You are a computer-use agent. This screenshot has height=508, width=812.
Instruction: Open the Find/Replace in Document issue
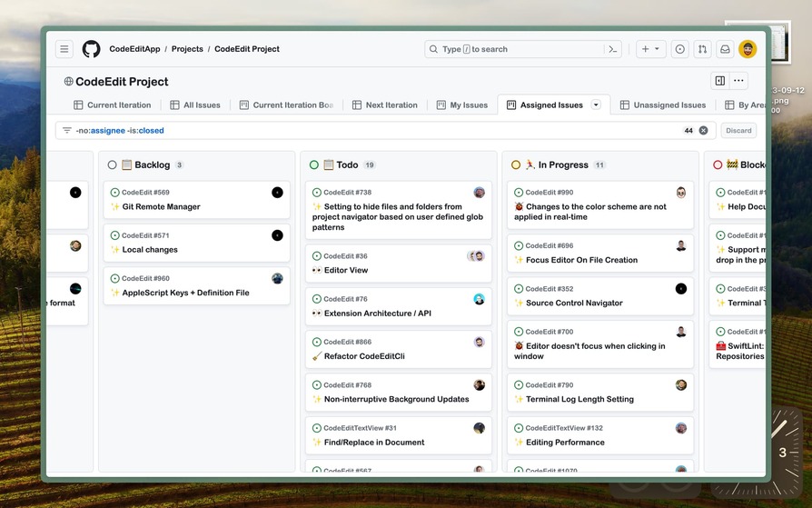[374, 443]
